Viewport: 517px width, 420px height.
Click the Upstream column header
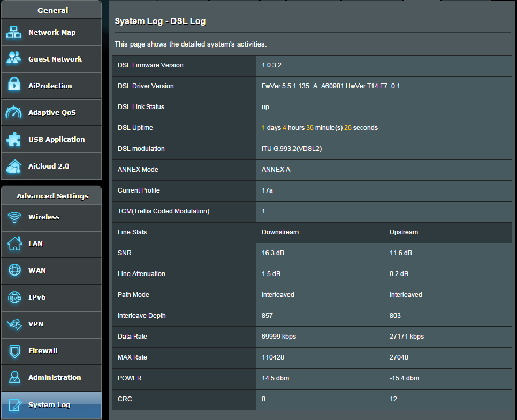(x=404, y=232)
